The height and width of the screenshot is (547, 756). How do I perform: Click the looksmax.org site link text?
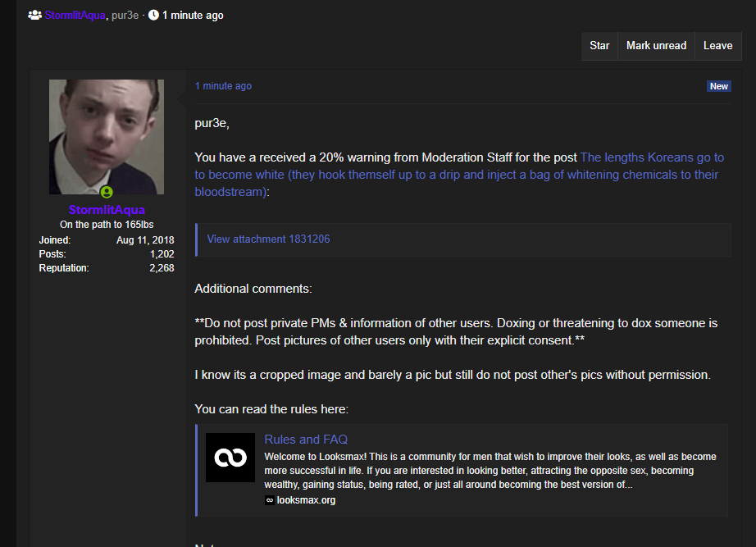click(x=306, y=500)
